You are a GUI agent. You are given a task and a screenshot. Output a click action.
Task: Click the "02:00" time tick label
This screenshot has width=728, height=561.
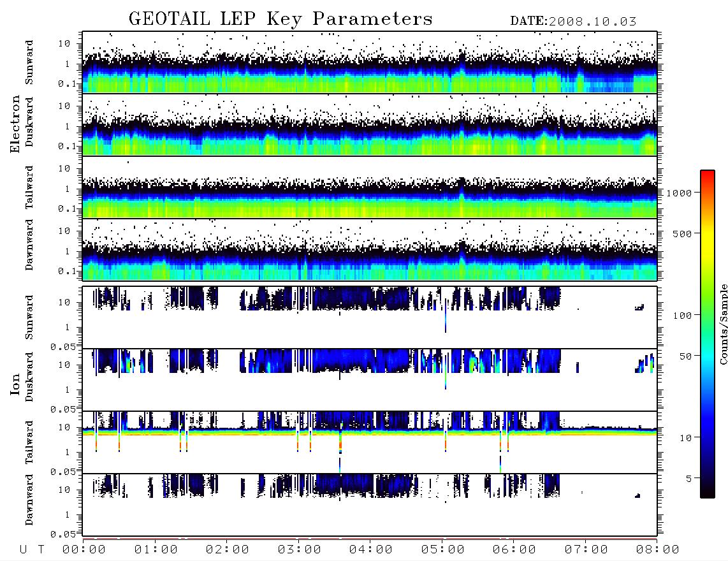point(228,550)
